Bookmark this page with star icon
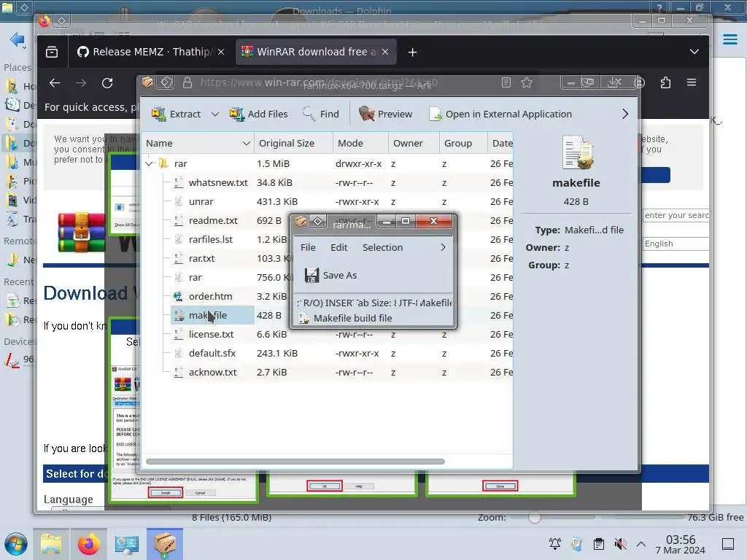Viewport: 747px width, 560px height. coord(527,83)
